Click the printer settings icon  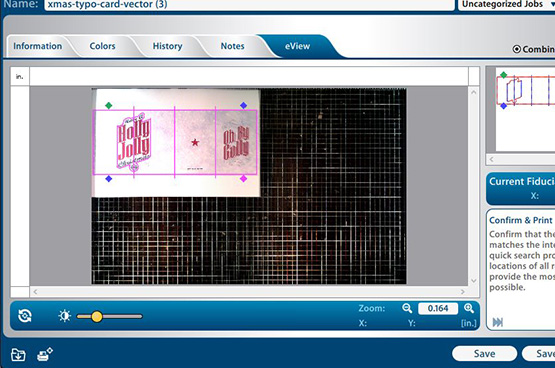(45, 354)
